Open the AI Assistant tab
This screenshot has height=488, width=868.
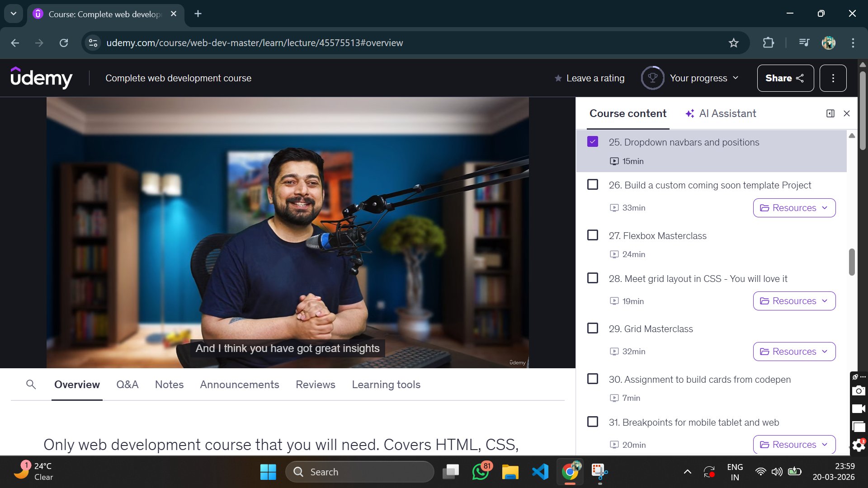pos(721,113)
